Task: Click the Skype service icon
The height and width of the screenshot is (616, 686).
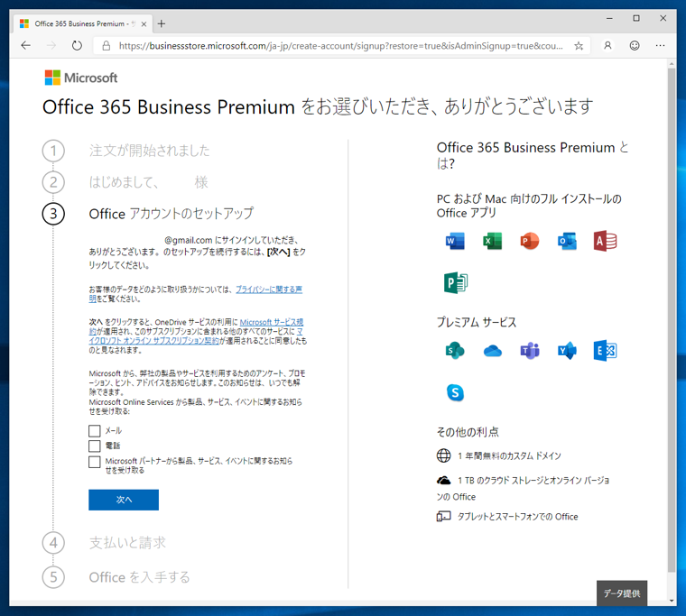Action: 455,392
